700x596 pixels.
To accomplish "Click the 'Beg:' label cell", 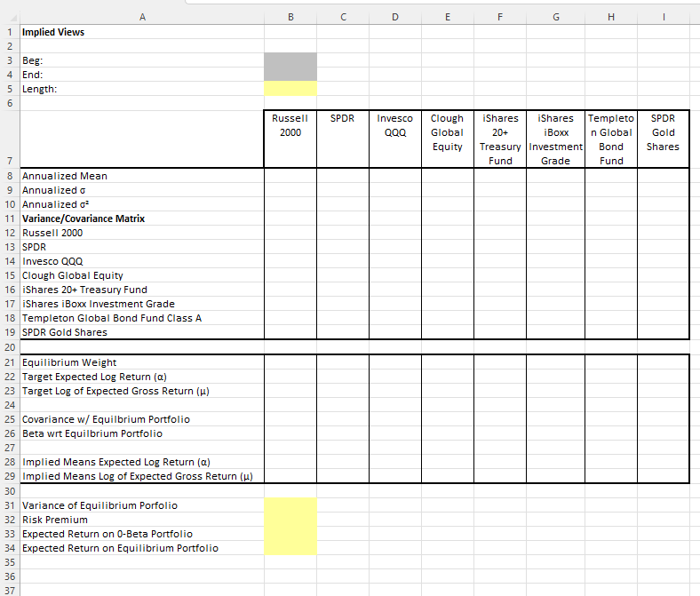I will pyautogui.click(x=142, y=60).
